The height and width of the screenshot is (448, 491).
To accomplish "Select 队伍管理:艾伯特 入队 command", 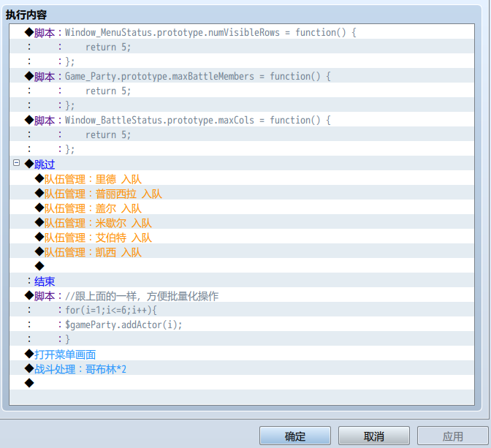I will pyautogui.click(x=242, y=236).
